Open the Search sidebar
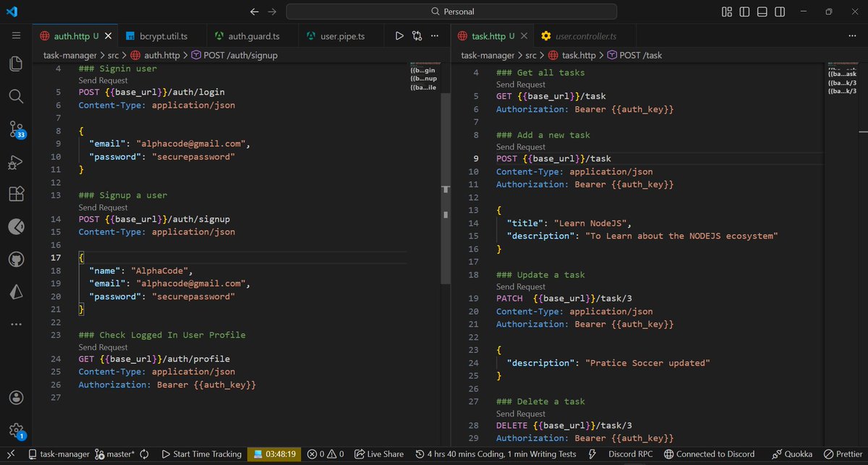868x465 pixels. point(16,96)
